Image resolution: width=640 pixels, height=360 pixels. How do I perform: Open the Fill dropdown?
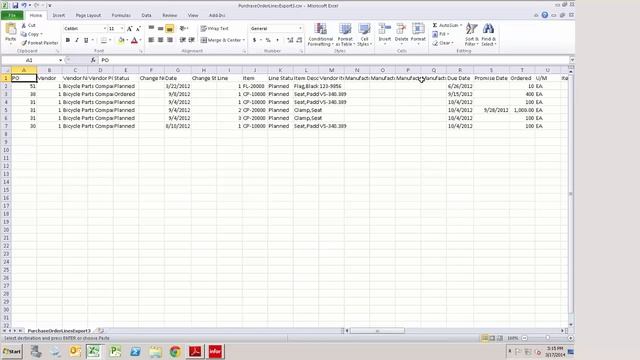tap(441, 34)
